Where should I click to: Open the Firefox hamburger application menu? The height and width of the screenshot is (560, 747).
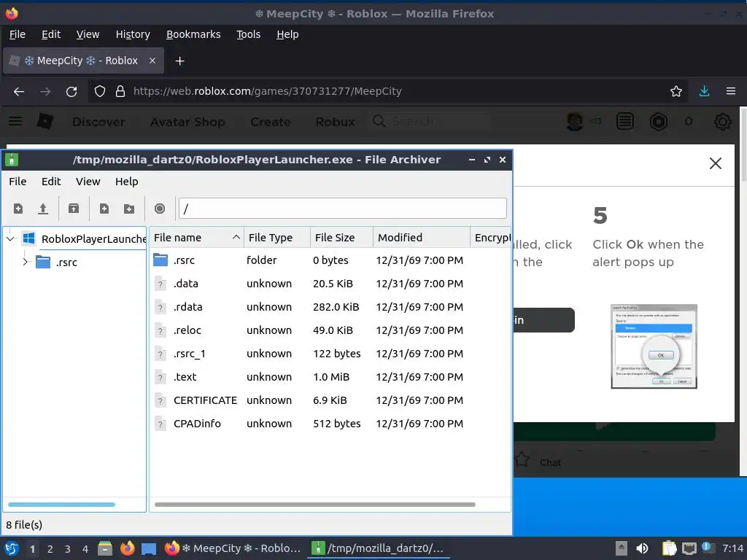click(731, 91)
